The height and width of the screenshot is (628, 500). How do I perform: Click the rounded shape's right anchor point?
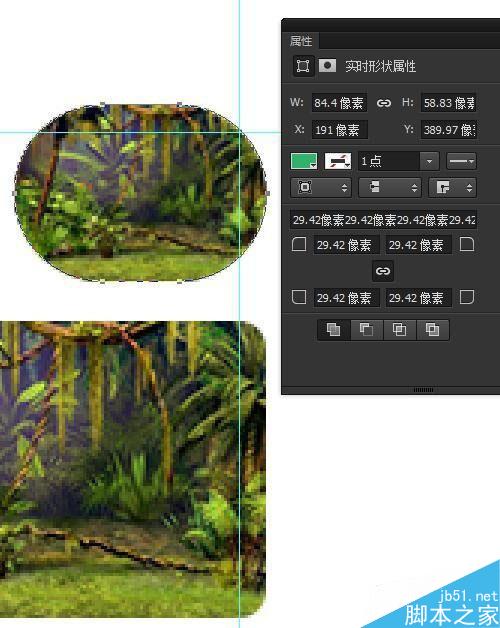click(267, 193)
